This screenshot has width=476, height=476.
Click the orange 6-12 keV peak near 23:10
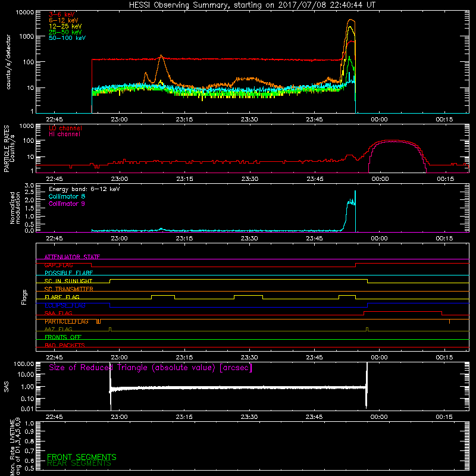(x=161, y=56)
